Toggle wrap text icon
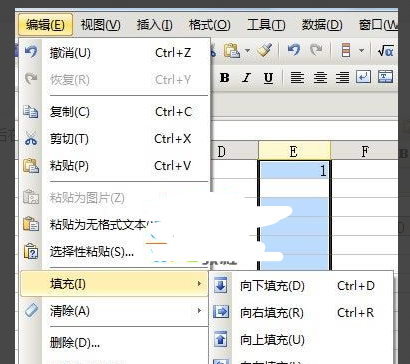410x364 pixels. 363,77
